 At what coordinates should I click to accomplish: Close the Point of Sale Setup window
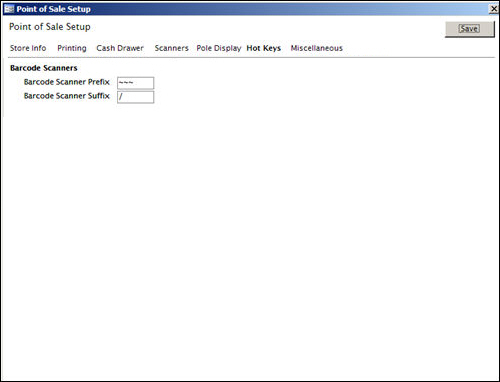pos(494,9)
